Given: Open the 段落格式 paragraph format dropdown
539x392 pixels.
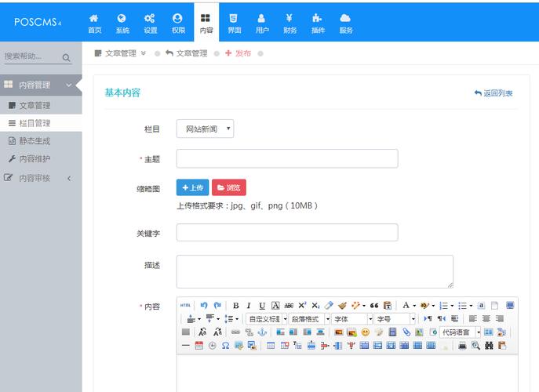Looking at the screenshot, I should [x=310, y=319].
